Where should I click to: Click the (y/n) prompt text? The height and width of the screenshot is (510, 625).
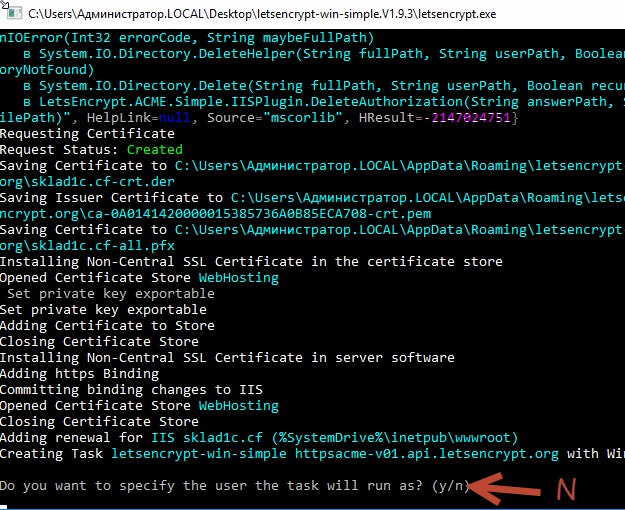coord(447,486)
